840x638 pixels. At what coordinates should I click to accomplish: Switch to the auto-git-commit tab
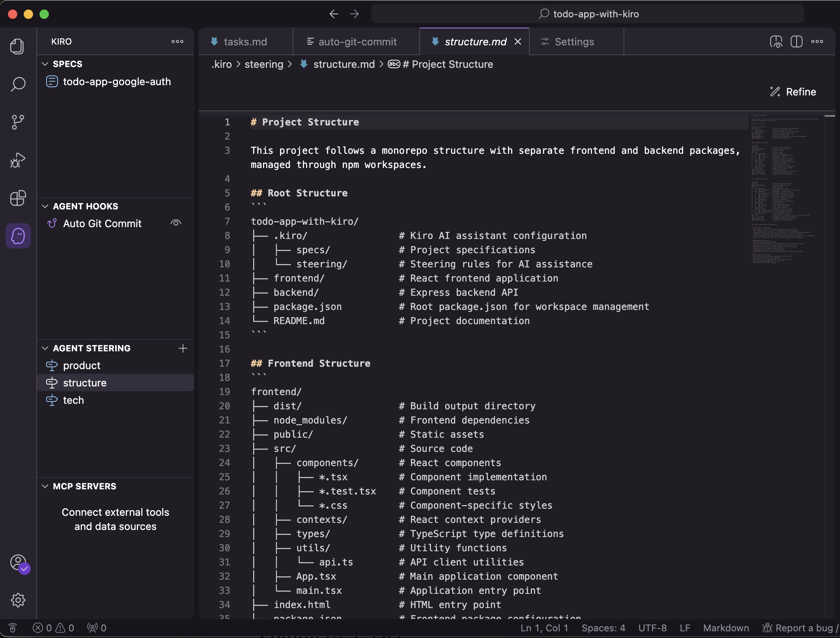[x=356, y=41]
